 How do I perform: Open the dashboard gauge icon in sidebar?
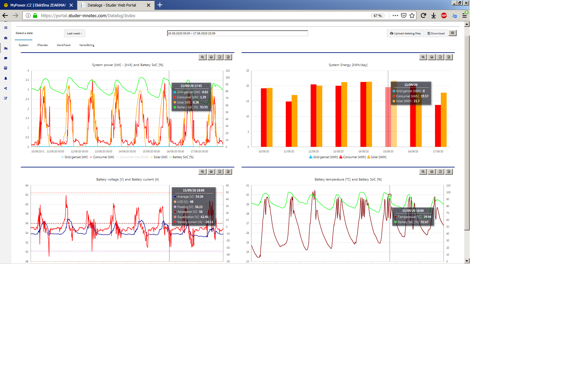pos(6,38)
